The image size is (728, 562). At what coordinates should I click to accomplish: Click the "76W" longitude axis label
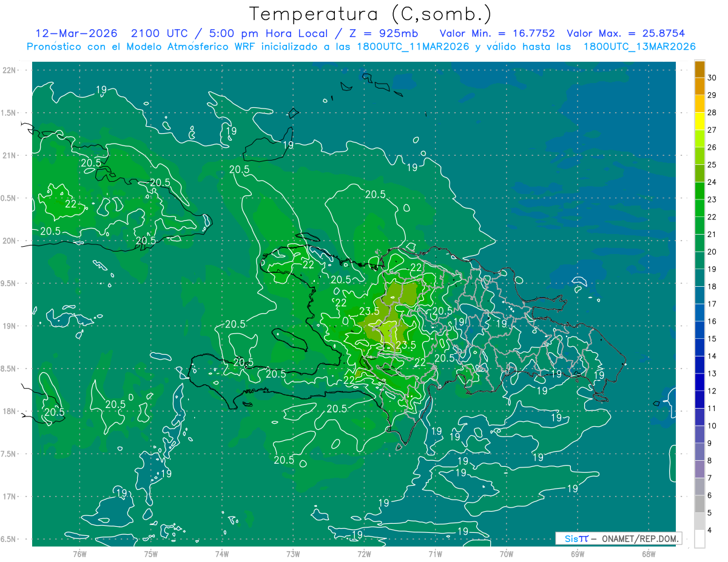tap(79, 554)
